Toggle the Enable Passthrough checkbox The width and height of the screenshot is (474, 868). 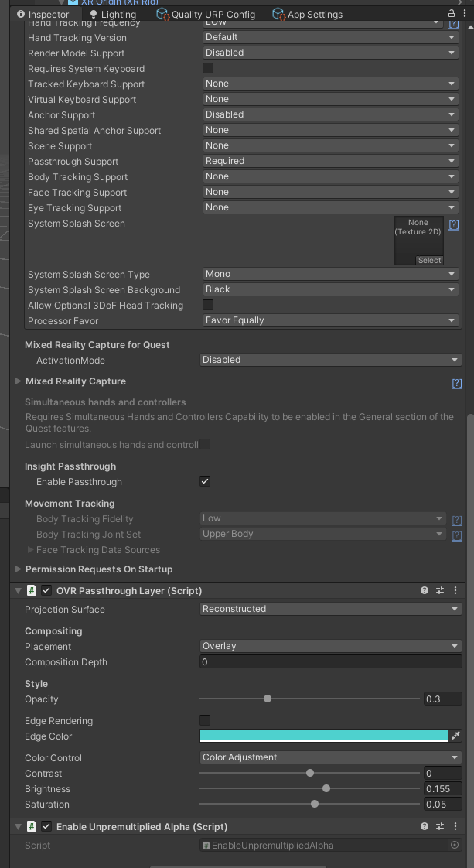click(x=205, y=481)
